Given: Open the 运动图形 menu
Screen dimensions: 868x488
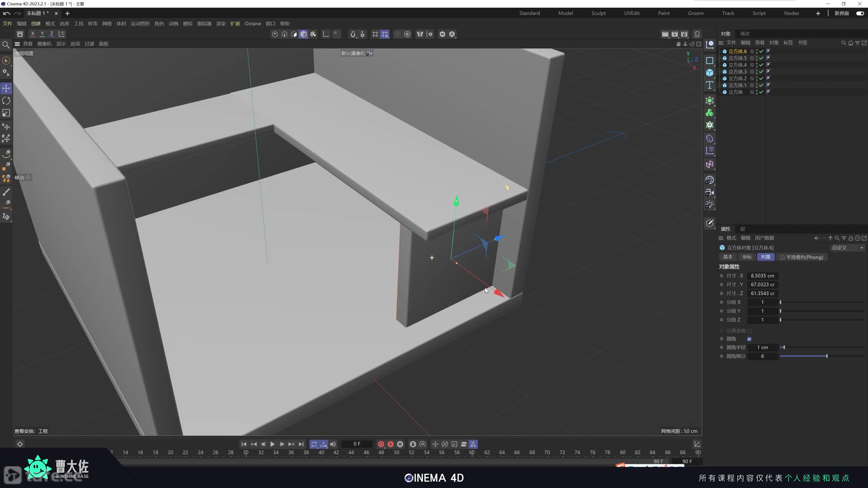Looking at the screenshot, I should coord(140,24).
